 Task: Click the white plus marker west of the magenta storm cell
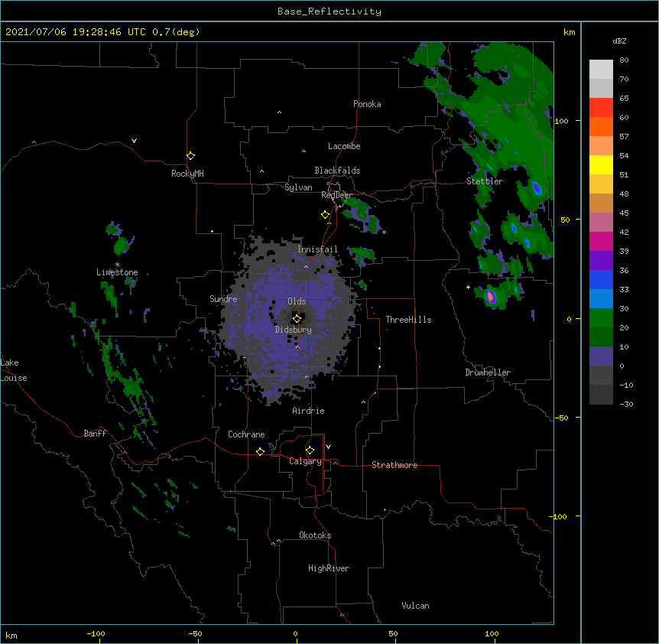coord(468,287)
